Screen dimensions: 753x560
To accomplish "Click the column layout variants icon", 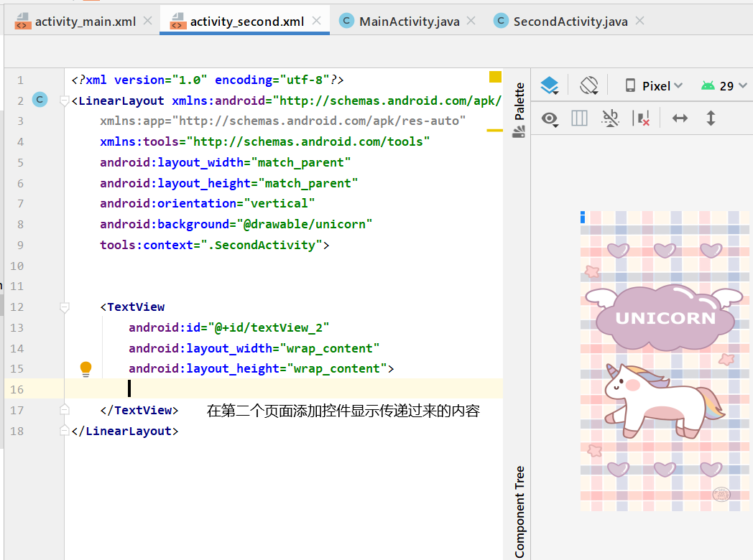I will point(579,118).
